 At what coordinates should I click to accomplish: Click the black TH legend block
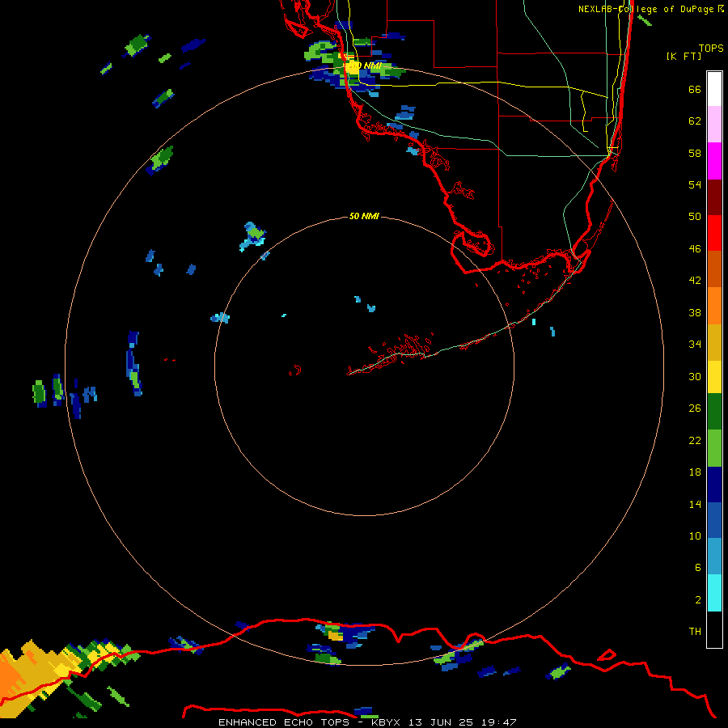(714, 629)
